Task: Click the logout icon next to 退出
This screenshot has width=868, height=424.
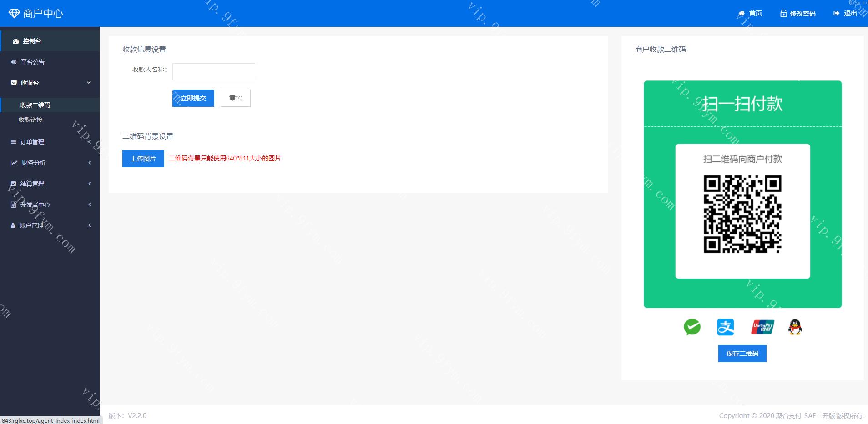Action: click(836, 14)
